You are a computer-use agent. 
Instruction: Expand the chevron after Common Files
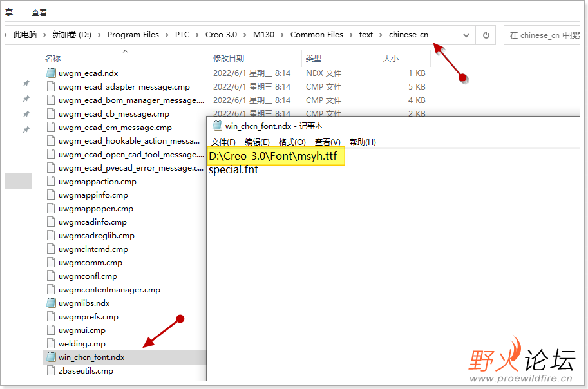(x=351, y=35)
